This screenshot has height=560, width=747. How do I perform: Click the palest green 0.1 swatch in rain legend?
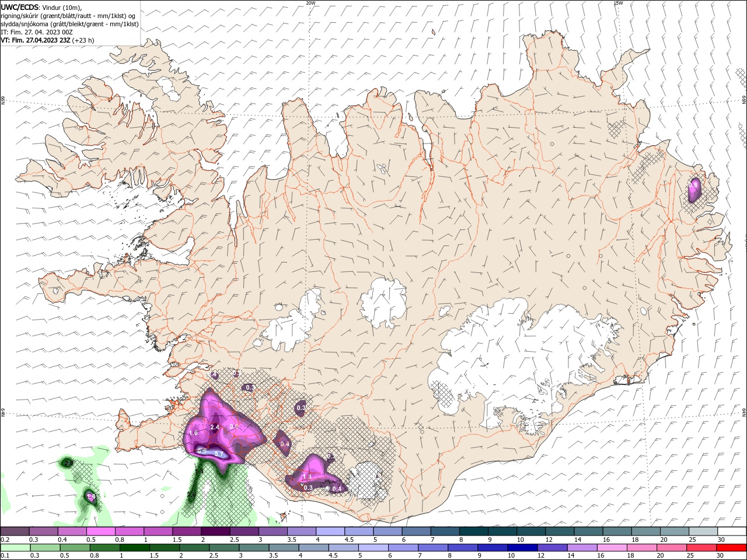pos(15,548)
